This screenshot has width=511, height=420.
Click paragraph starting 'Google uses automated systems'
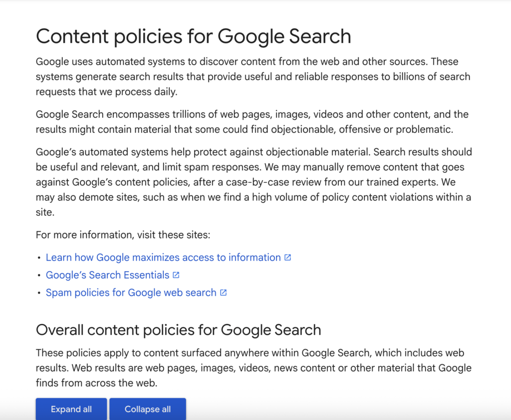[253, 77]
